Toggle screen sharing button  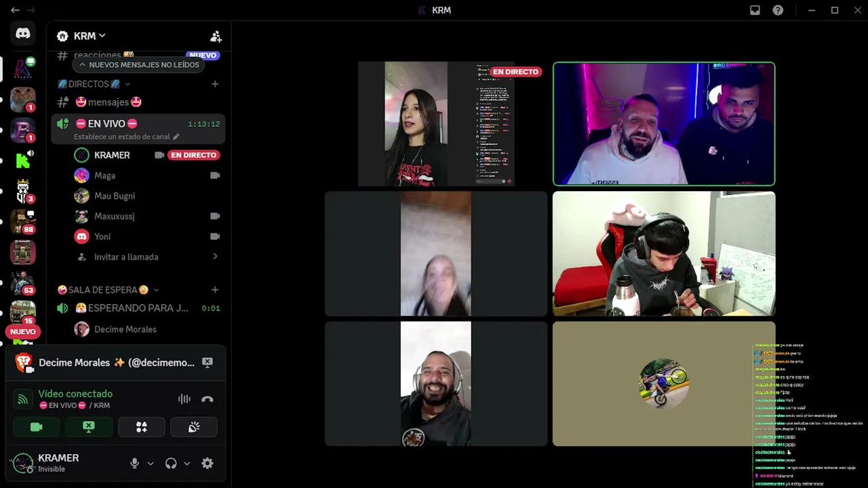click(89, 427)
